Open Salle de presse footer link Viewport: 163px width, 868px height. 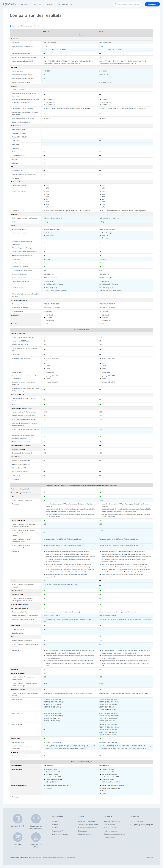click(109, 825)
